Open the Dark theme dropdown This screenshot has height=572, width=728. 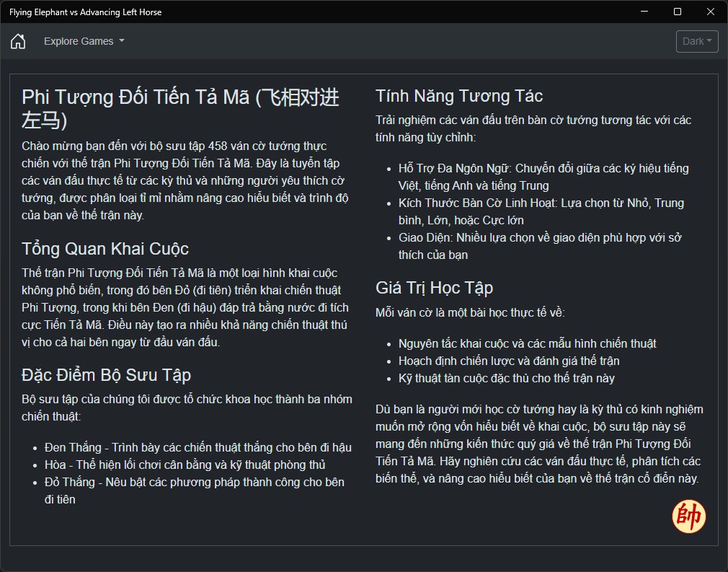697,41
